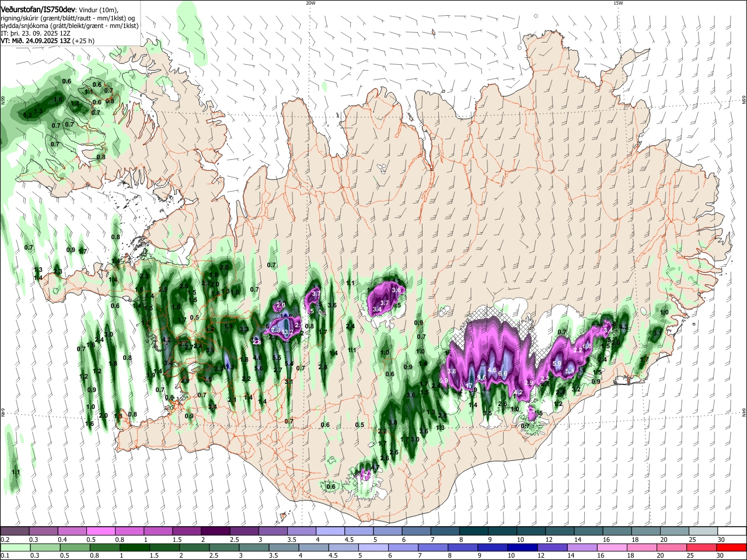Click the '4.6' value on the southeast glacier
Image resolution: width=747 pixels, height=560 pixels.
491,370
